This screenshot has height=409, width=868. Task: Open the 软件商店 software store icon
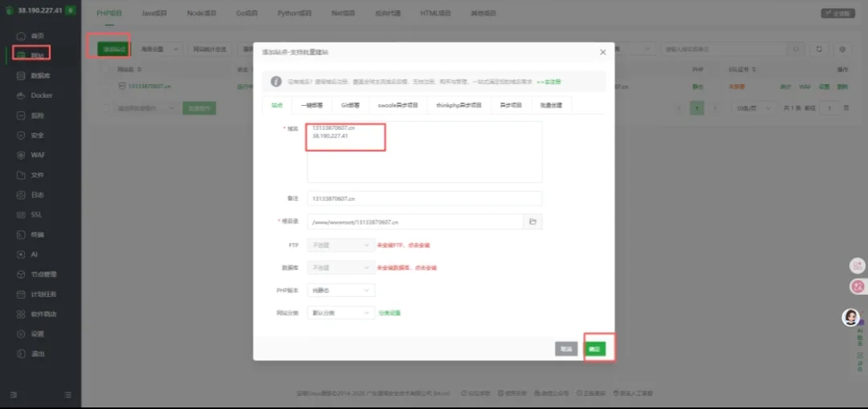[21, 314]
